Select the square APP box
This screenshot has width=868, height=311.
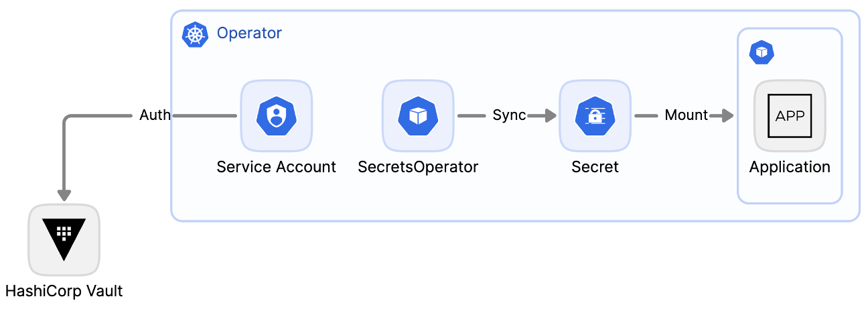(790, 115)
